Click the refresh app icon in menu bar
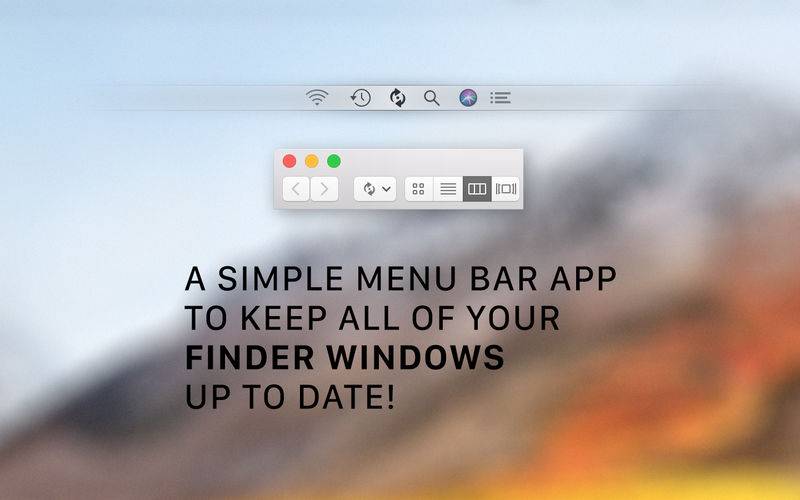Viewport: 800px width, 500px height. (x=397, y=97)
